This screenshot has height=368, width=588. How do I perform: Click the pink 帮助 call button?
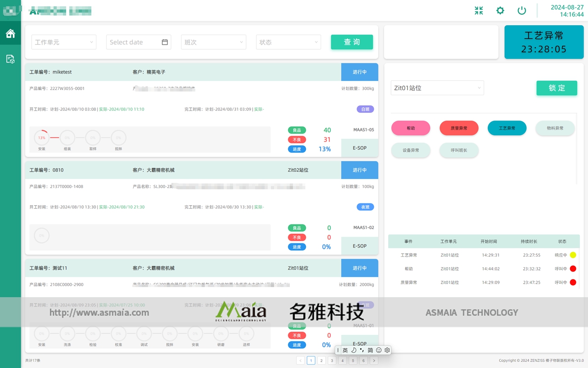[x=411, y=128]
